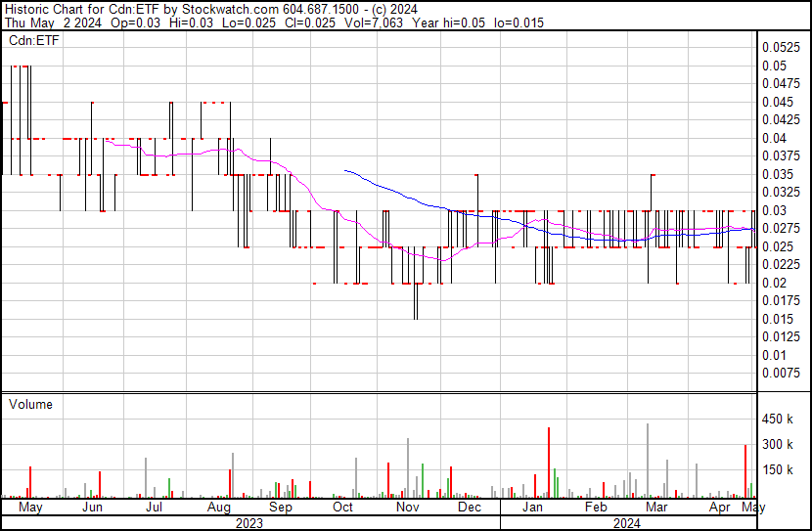Viewport: 812px width, 531px height.
Task: Click the 0.0525 price axis label
Action: tap(781, 48)
